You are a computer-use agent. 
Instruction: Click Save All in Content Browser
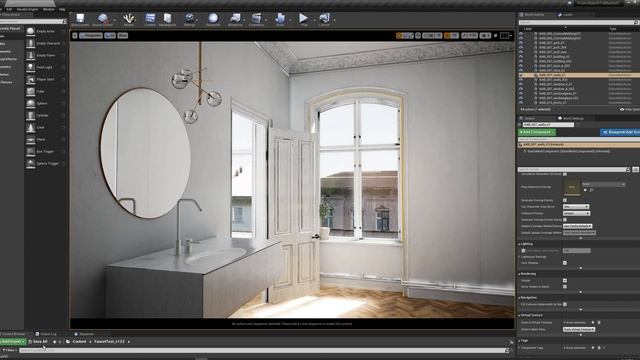(38, 342)
